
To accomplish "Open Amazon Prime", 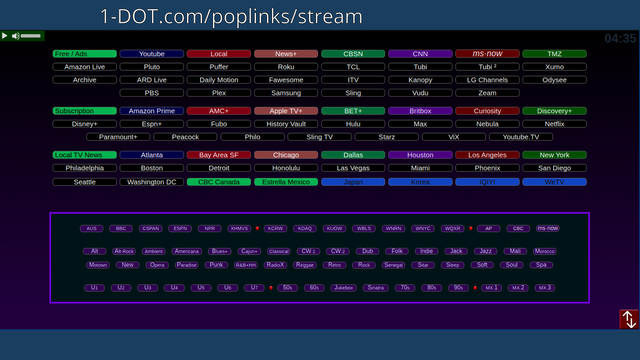I will coord(151,111).
